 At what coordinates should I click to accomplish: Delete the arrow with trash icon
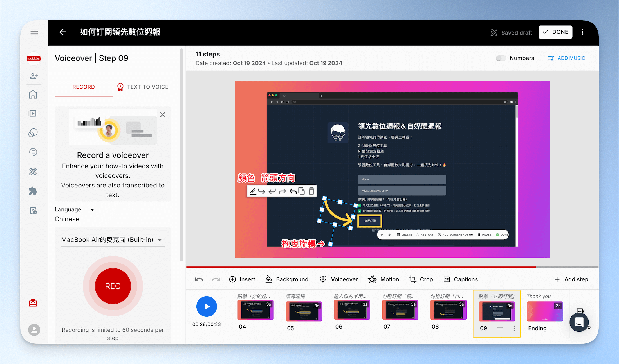pos(311,191)
